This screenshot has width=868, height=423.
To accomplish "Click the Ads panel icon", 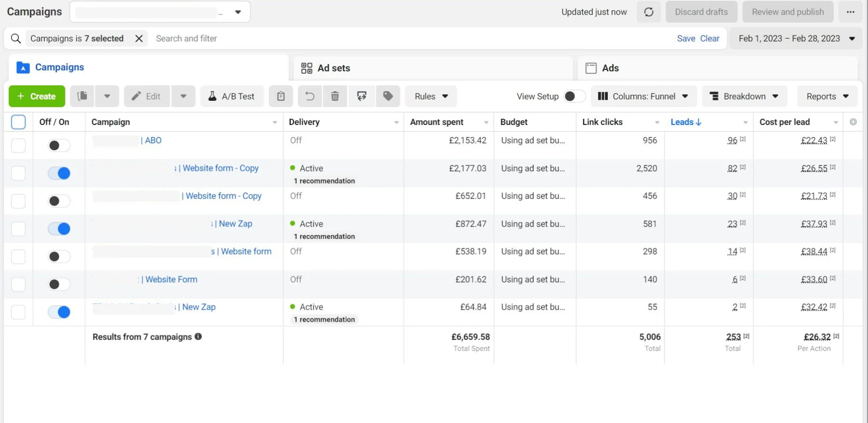I will tap(591, 68).
